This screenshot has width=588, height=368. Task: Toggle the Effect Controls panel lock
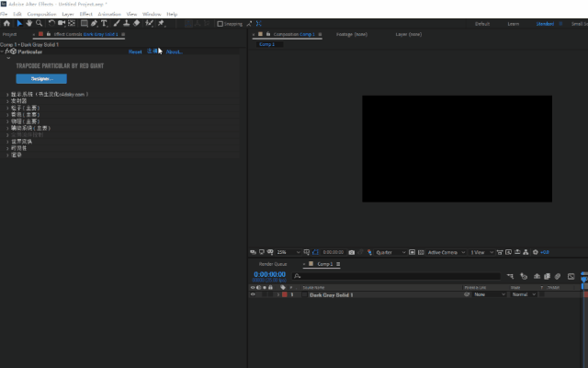tap(49, 34)
